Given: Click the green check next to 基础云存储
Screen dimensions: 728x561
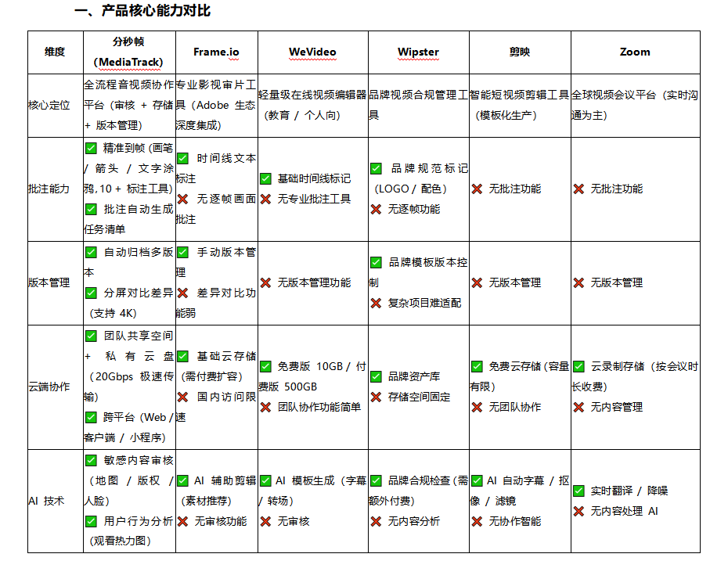Looking at the screenshot, I should 183,356.
